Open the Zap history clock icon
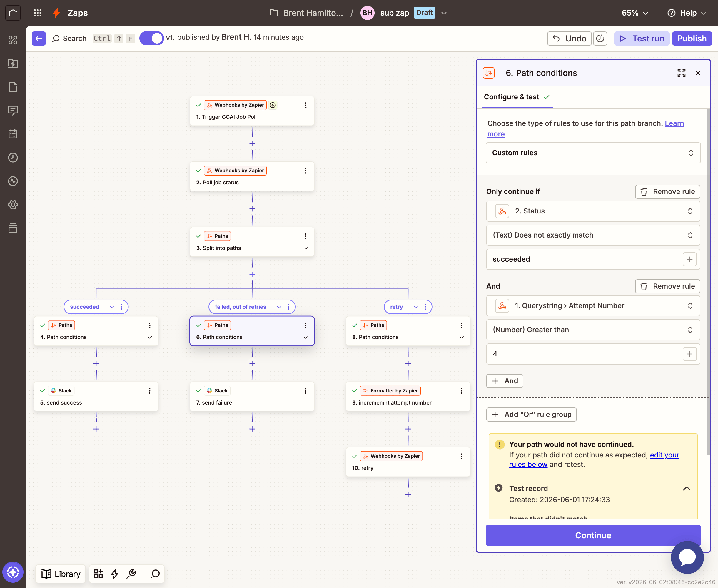This screenshot has height=588, width=718. pyautogui.click(x=13, y=158)
